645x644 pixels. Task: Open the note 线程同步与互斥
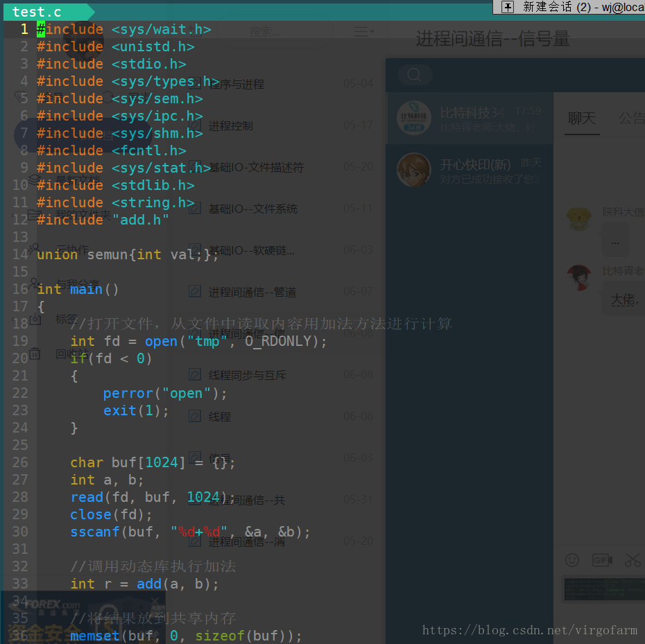[x=247, y=375]
